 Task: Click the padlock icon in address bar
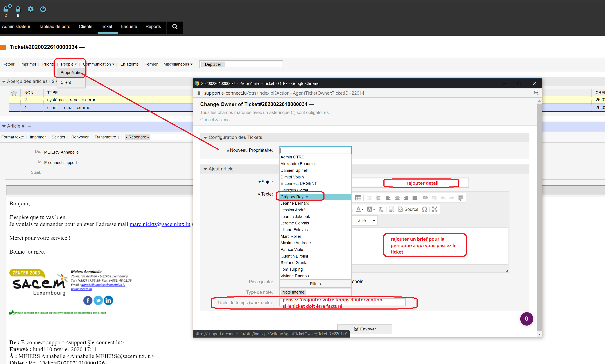point(199,93)
